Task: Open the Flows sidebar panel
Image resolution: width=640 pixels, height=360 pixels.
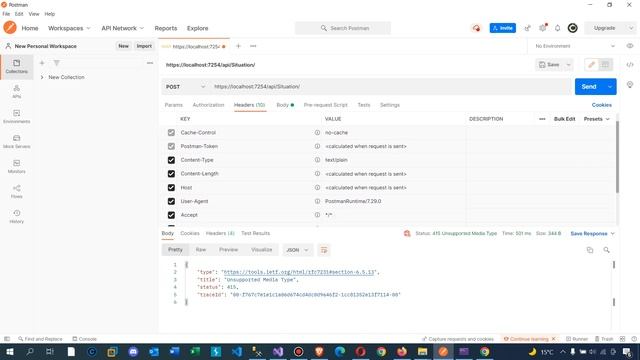Action: point(16,191)
